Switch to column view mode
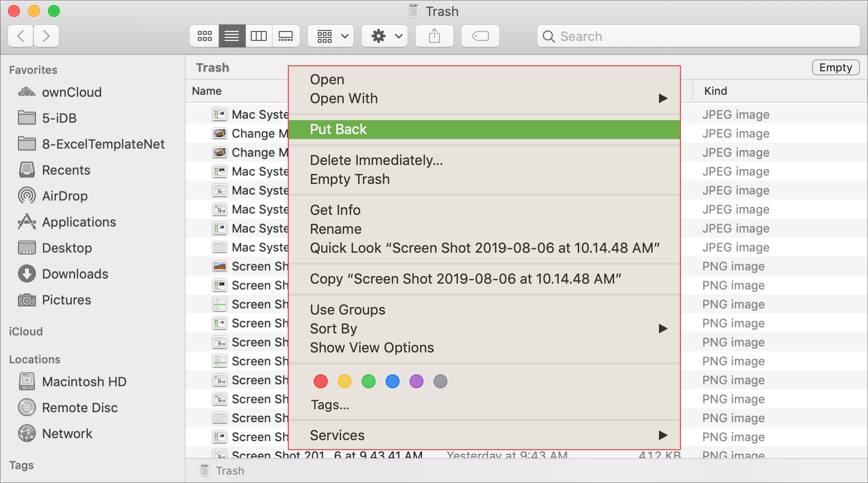 coord(259,35)
